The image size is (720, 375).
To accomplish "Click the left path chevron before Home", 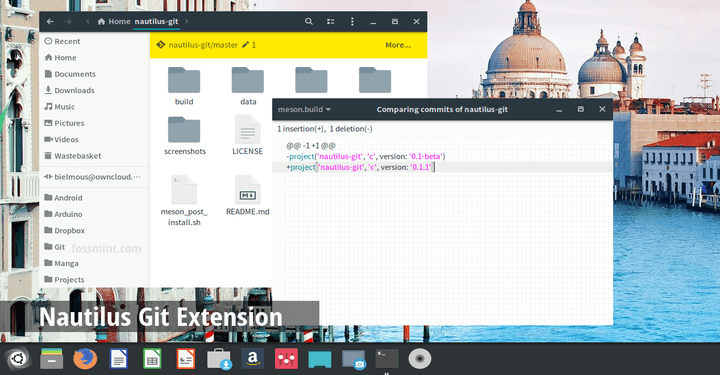I will pyautogui.click(x=87, y=22).
